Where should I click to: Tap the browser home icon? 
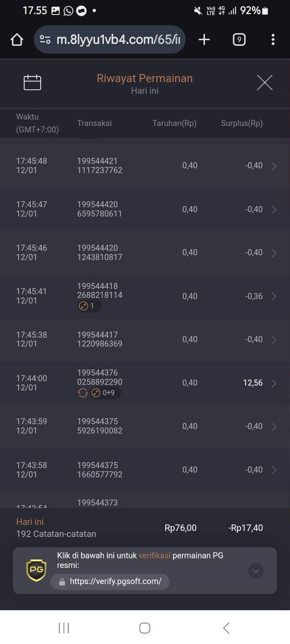(x=17, y=40)
